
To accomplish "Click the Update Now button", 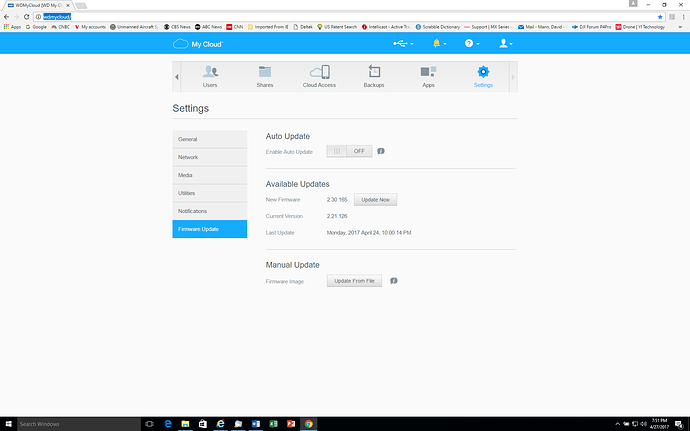I will (375, 199).
